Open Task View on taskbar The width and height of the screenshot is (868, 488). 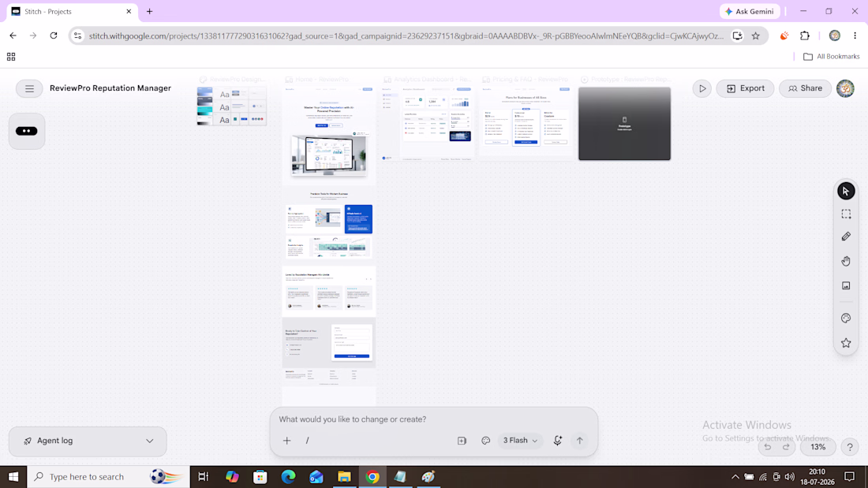pyautogui.click(x=203, y=476)
